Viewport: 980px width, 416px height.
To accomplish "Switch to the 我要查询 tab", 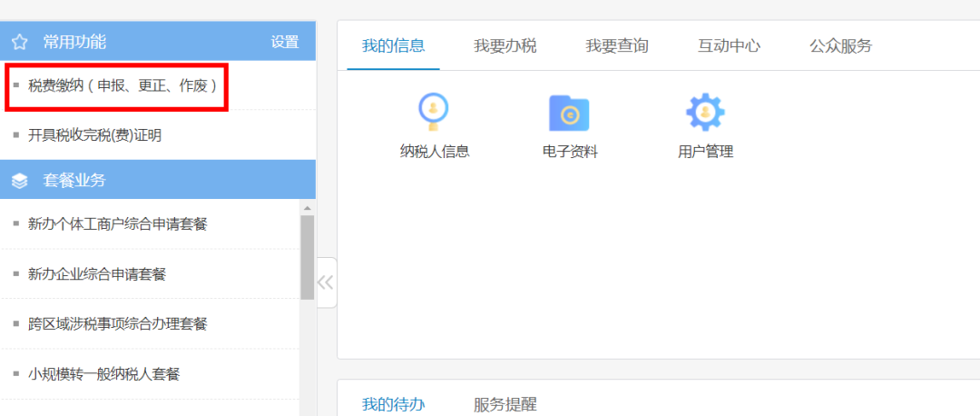I will tap(616, 45).
